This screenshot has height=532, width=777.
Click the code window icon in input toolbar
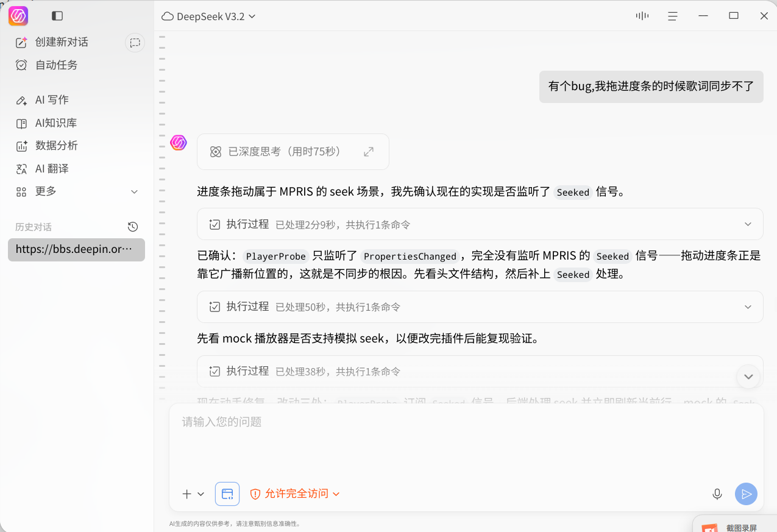[x=227, y=494]
